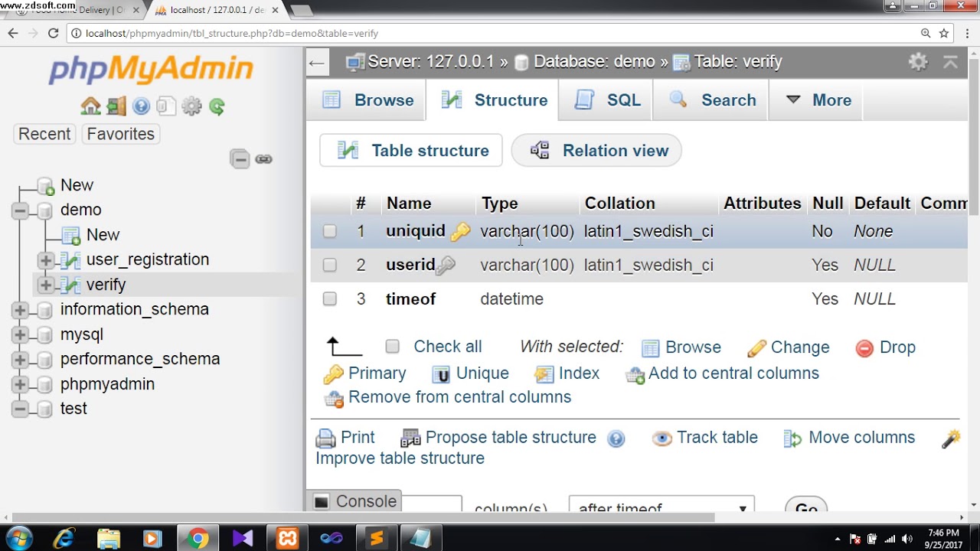The height and width of the screenshot is (551, 980).
Task: Open Chrome zoom magnifier icon in address bar
Action: pyautogui.click(x=926, y=33)
